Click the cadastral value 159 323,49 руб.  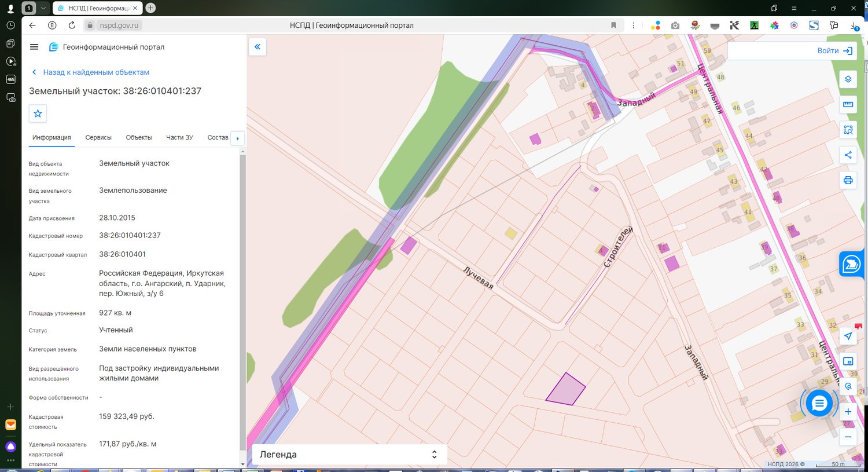[x=127, y=416]
